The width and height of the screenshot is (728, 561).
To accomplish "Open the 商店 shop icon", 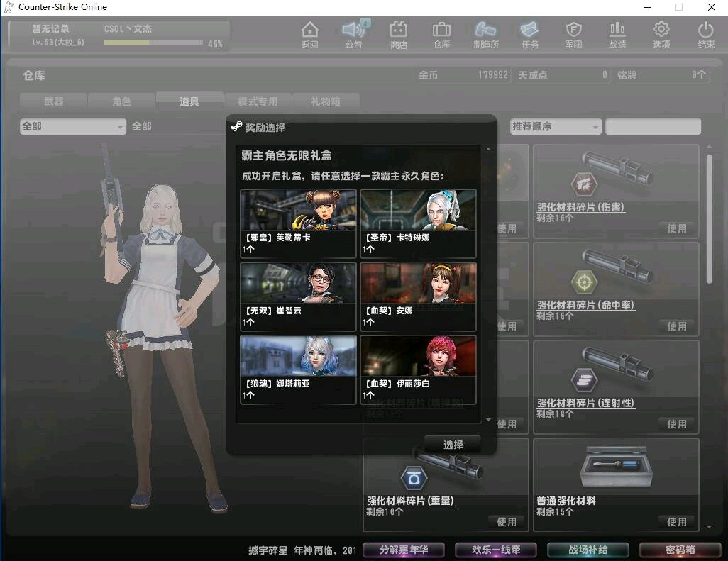I will (x=398, y=35).
